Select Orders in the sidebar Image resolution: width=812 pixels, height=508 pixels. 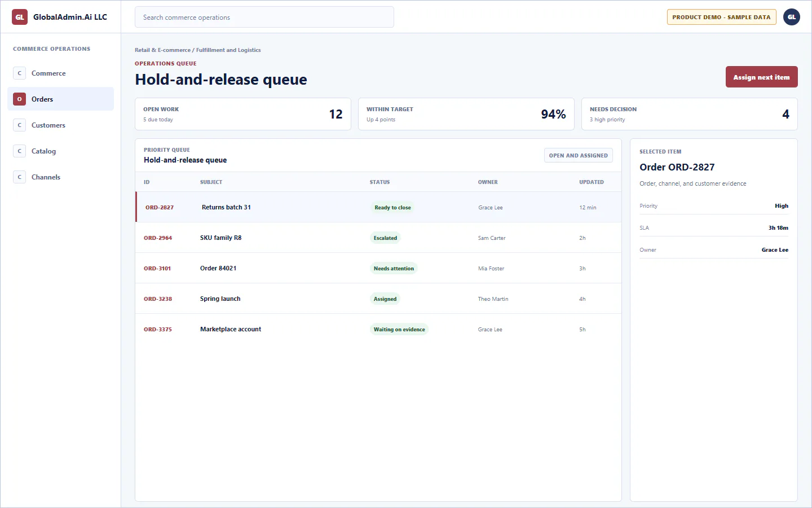coord(60,99)
